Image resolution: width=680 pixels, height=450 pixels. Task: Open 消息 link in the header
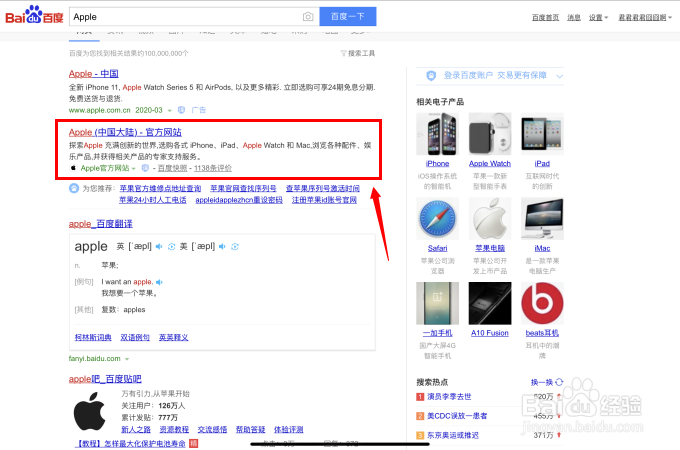[574, 17]
